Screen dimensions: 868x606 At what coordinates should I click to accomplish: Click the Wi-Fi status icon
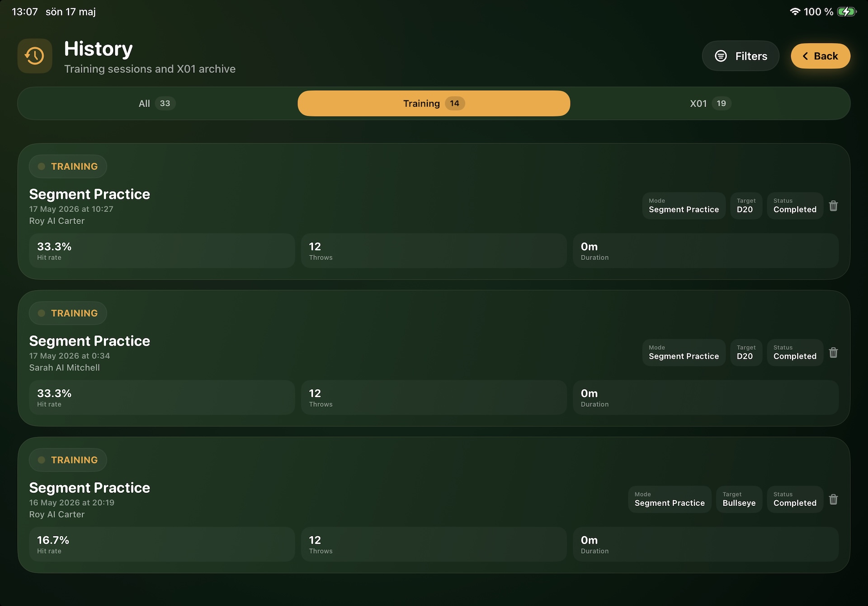(x=795, y=12)
